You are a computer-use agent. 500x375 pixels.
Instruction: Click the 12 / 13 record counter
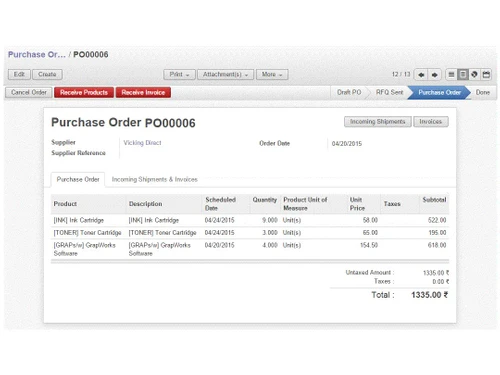pos(401,74)
